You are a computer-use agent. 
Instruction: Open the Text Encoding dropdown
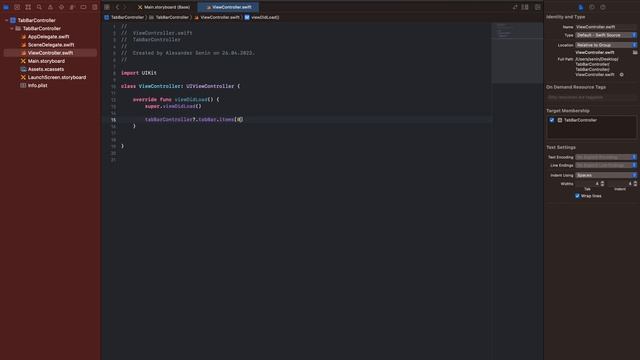pyautogui.click(x=606, y=157)
